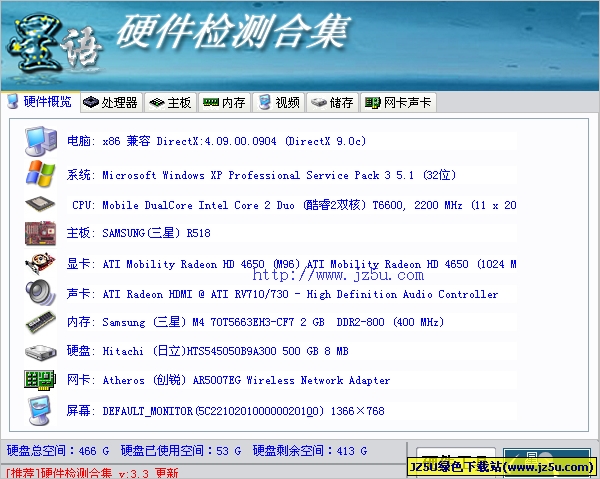Open the 网卡声卡 tab
This screenshot has width=600, height=479.
coord(398,103)
